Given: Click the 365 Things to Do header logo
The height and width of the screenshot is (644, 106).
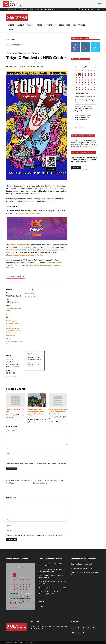Looking at the screenshot, I should click(x=17, y=18).
